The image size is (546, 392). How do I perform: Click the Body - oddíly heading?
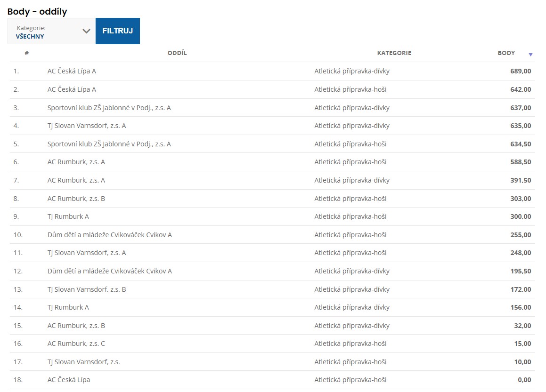pyautogui.click(x=37, y=11)
